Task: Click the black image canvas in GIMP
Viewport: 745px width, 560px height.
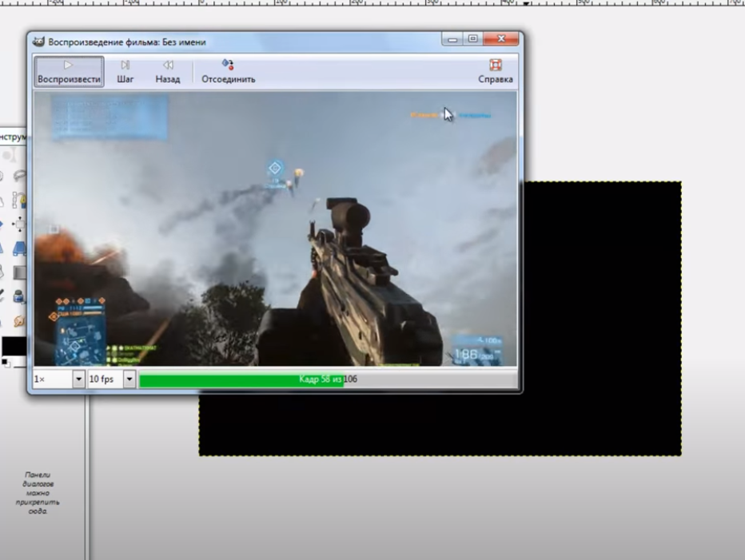Action: click(x=601, y=318)
